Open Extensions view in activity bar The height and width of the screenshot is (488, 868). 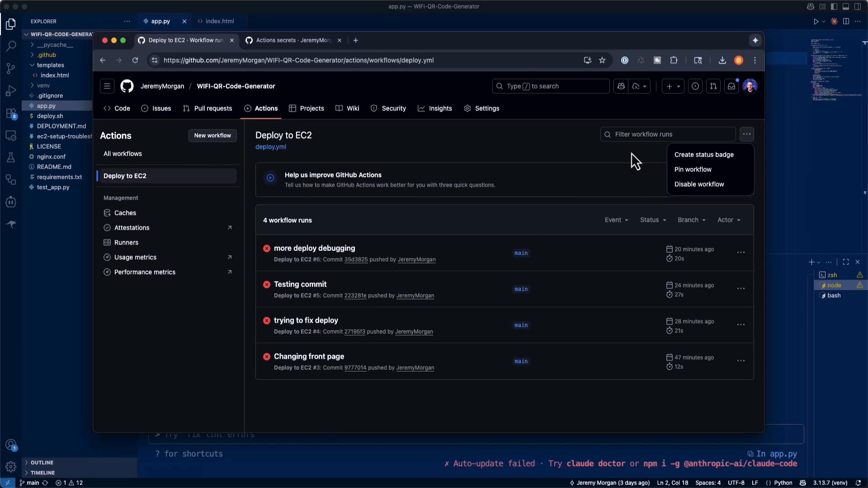[11, 113]
